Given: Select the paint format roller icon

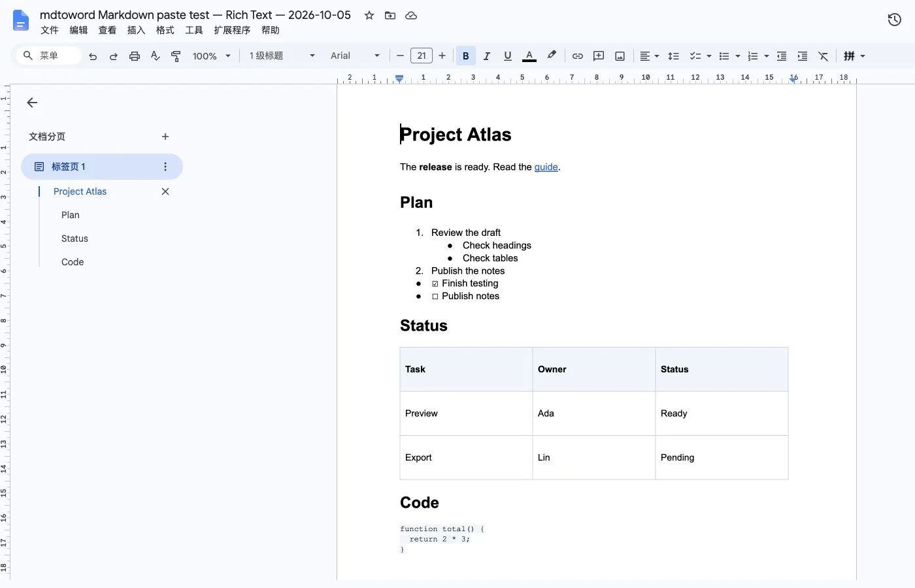Looking at the screenshot, I should point(176,56).
